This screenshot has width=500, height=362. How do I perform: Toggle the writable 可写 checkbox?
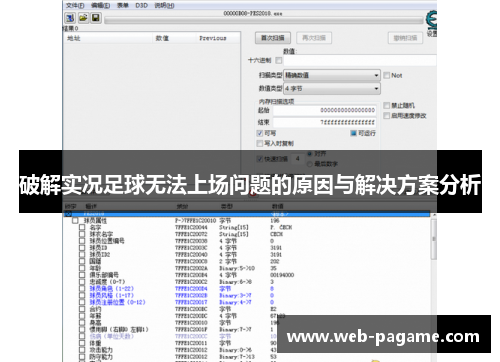(260, 133)
